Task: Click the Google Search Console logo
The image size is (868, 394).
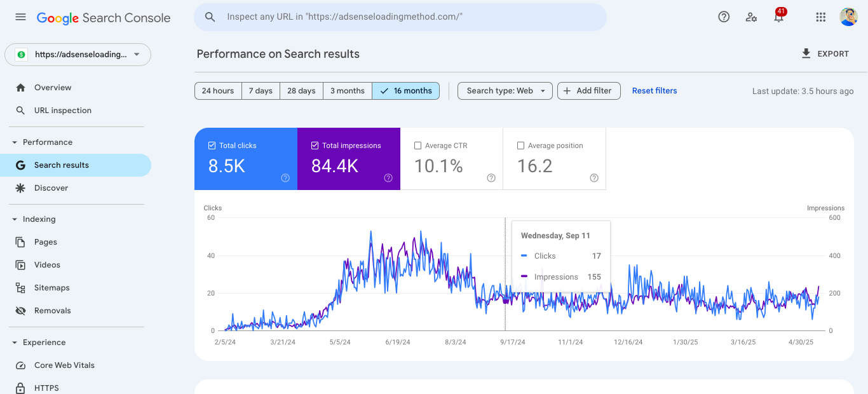Action: coord(104,18)
